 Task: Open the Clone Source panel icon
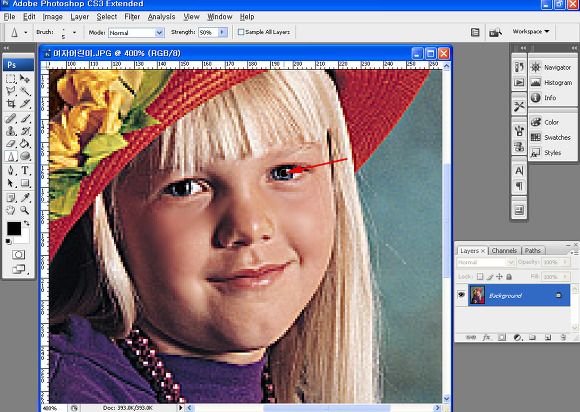(x=519, y=146)
